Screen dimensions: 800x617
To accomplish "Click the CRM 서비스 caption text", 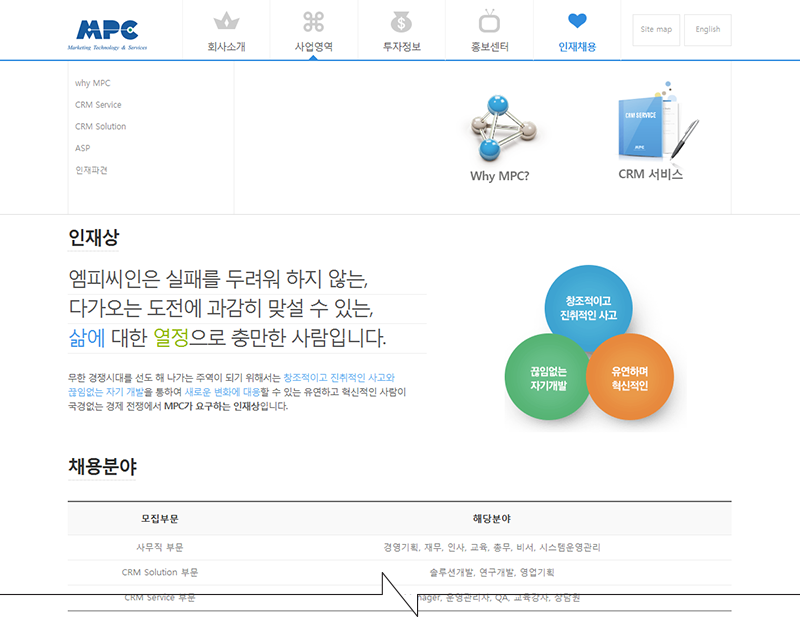I will 651,175.
